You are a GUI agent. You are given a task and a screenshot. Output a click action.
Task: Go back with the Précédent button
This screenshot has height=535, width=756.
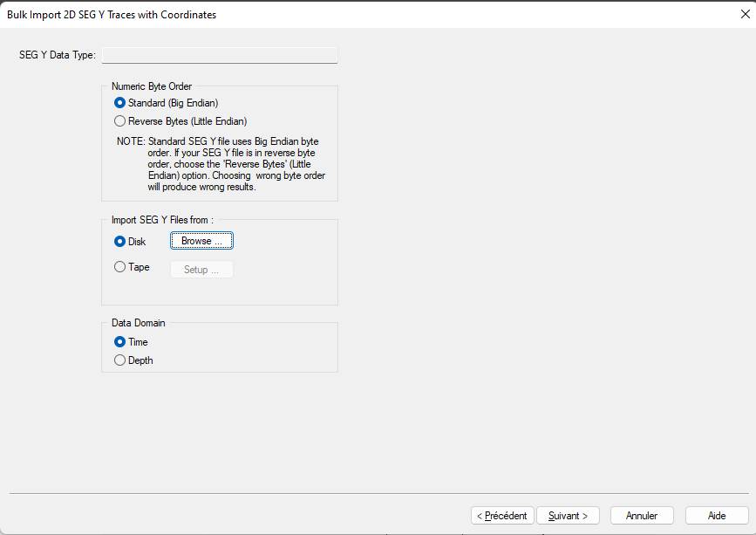[502, 516]
